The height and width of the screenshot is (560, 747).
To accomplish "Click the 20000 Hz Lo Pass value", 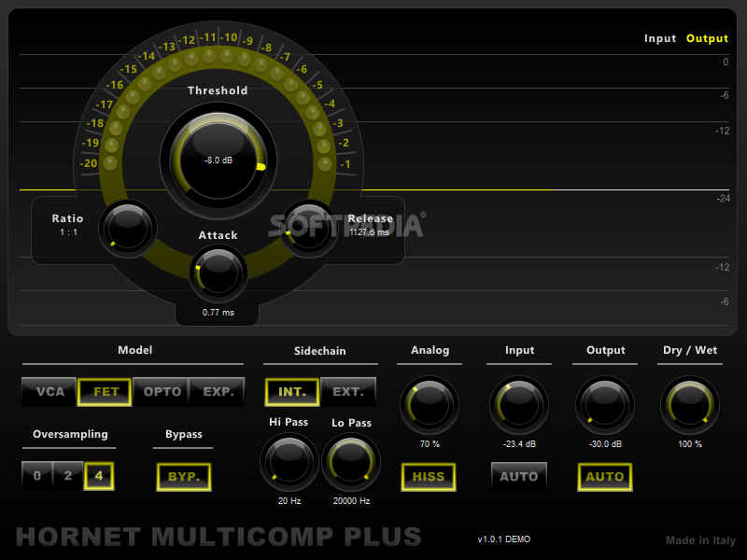I will [x=352, y=501].
